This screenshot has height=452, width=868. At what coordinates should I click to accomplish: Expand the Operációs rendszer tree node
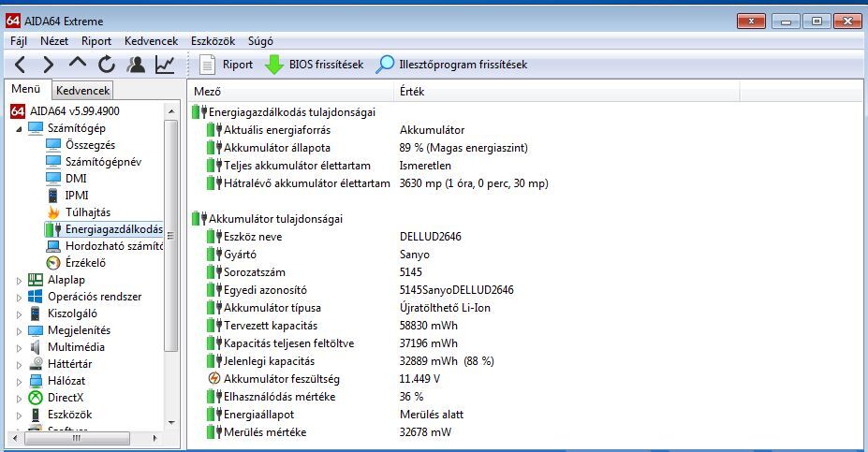19,298
